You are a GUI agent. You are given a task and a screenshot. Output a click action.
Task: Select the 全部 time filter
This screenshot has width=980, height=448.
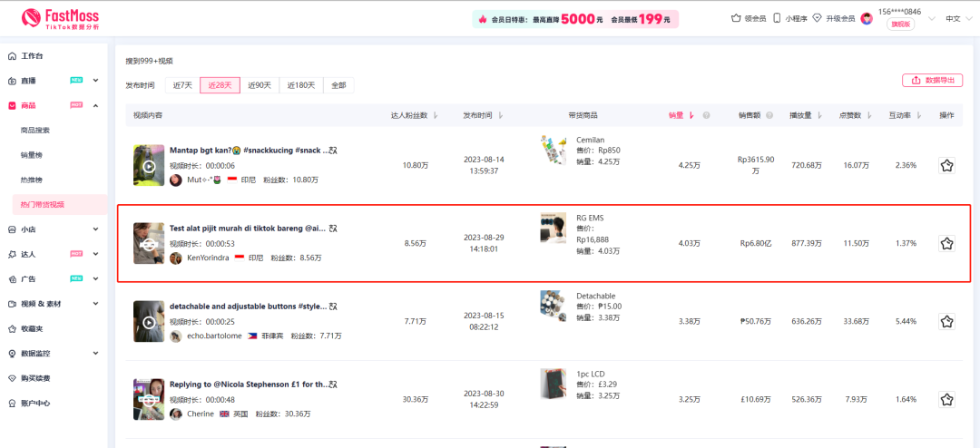coord(338,85)
